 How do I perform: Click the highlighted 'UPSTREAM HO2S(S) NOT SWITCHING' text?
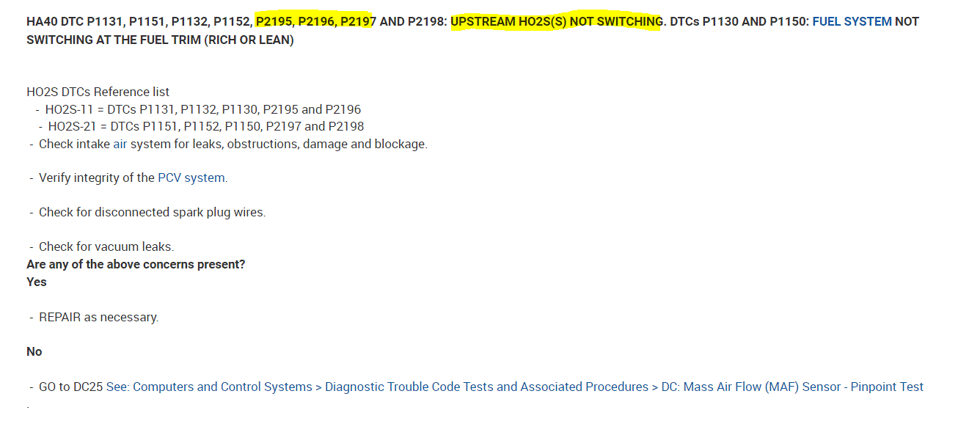pyautogui.click(x=556, y=21)
